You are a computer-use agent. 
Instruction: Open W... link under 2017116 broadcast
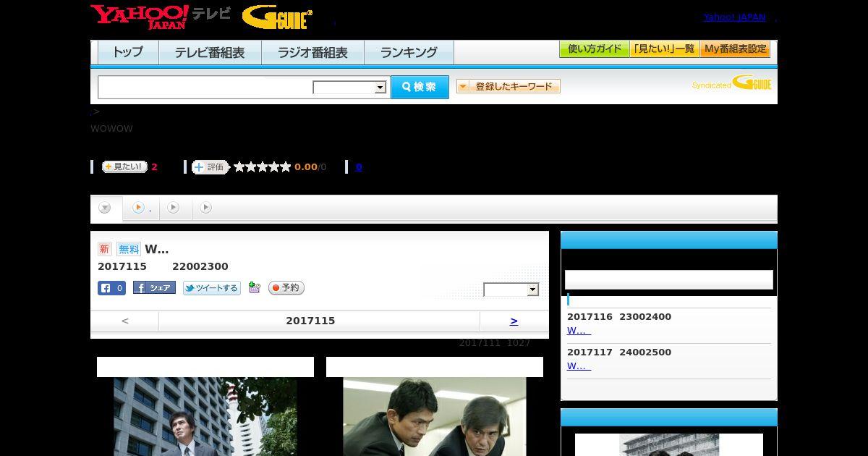(x=579, y=331)
